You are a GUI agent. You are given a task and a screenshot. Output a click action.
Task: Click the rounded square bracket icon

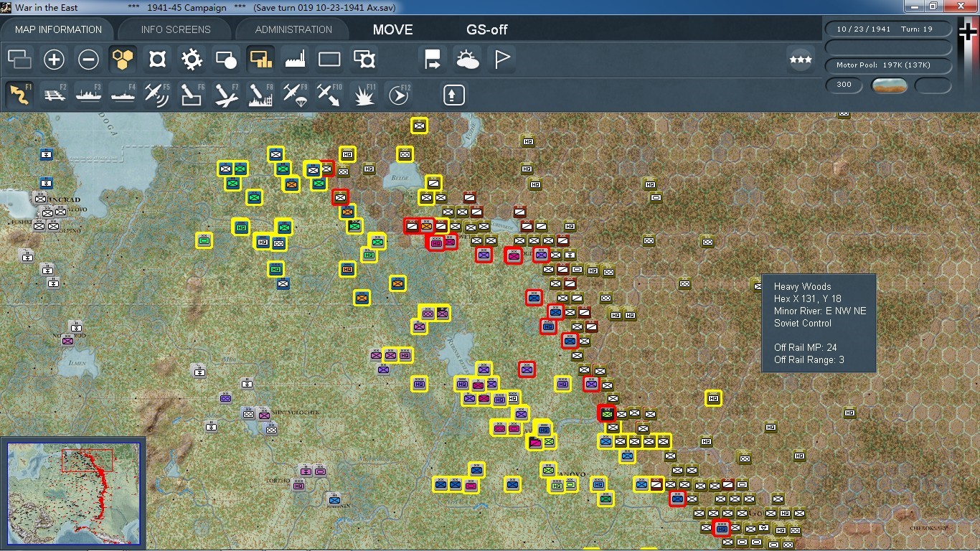(x=158, y=60)
